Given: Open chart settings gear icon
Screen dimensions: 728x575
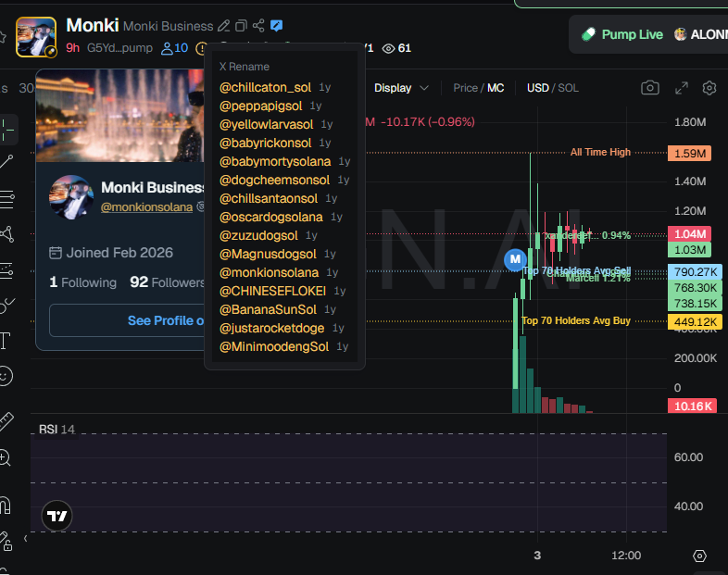Looking at the screenshot, I should (709, 88).
